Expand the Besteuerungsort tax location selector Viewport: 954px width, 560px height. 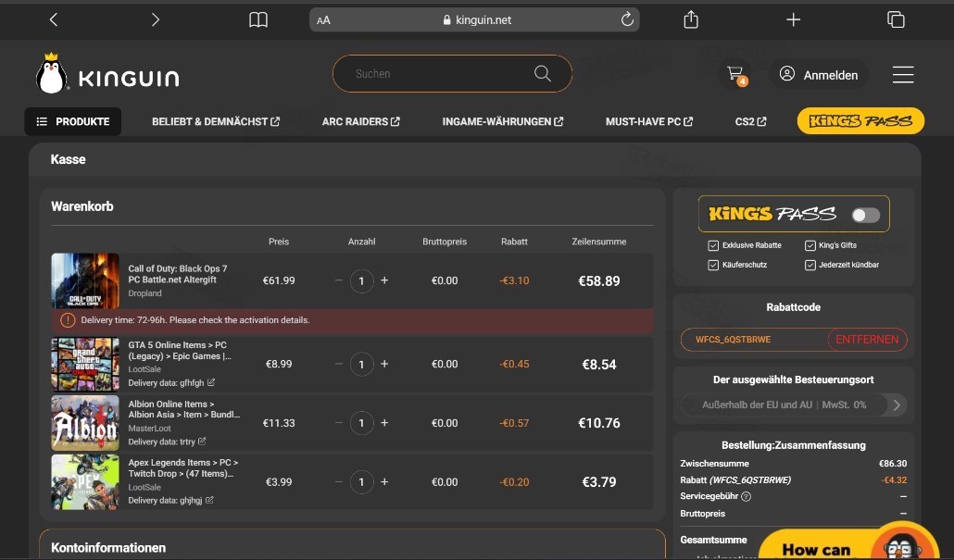tap(896, 404)
